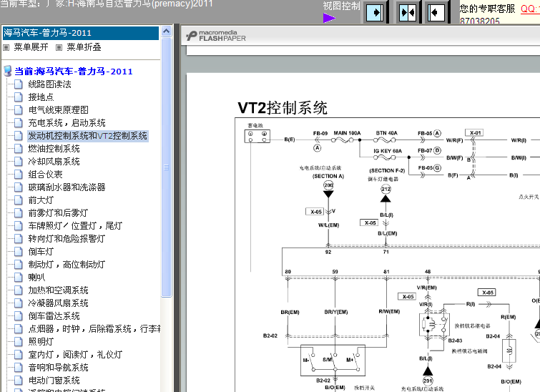The width and height of the screenshot is (540, 392).
Task: Open the 前大灯 tree entry
Action: click(41, 200)
